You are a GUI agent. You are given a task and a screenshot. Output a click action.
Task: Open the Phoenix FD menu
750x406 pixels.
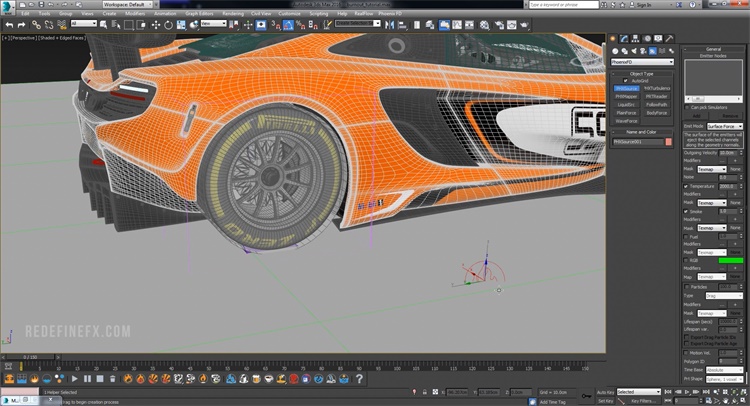pos(390,13)
